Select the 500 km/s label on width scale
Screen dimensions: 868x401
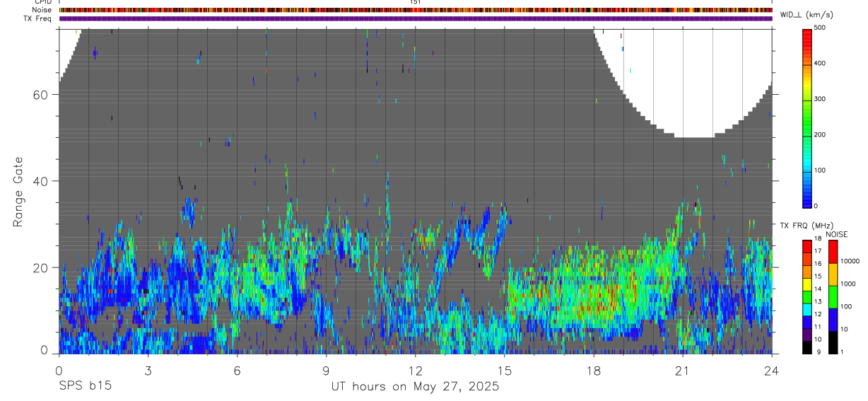click(x=820, y=28)
